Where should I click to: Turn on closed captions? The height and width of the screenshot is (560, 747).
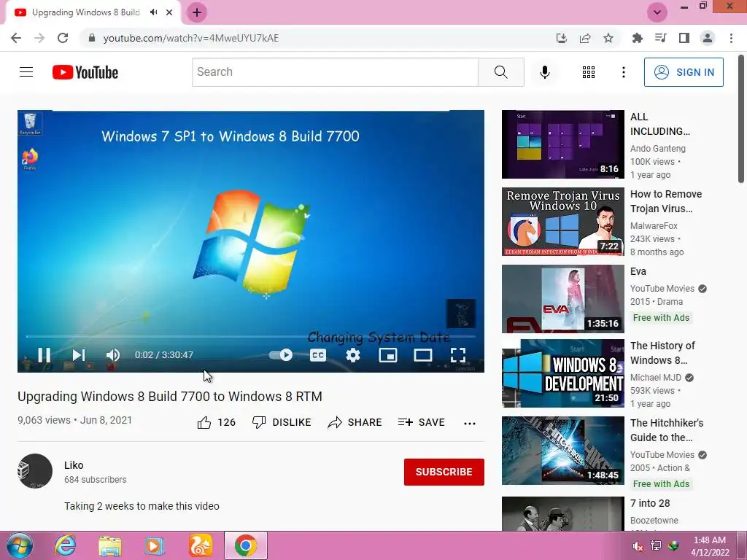click(318, 355)
